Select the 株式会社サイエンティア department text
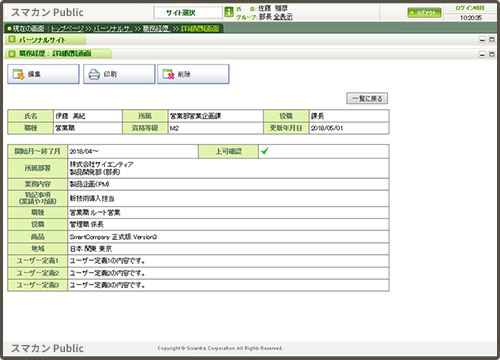The width and height of the screenshot is (500, 360). click(x=101, y=164)
